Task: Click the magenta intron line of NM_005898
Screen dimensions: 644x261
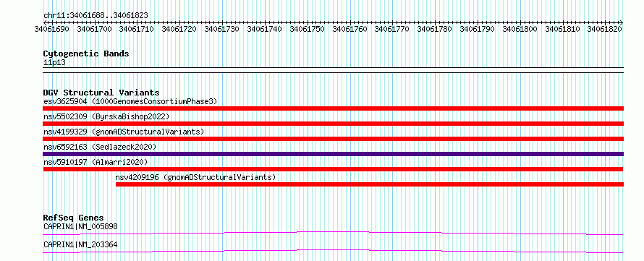Action: click(333, 234)
